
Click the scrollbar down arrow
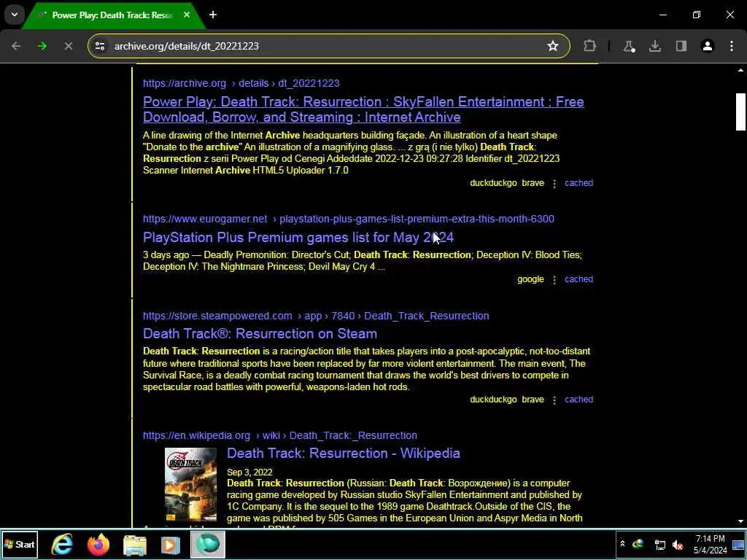point(740,521)
